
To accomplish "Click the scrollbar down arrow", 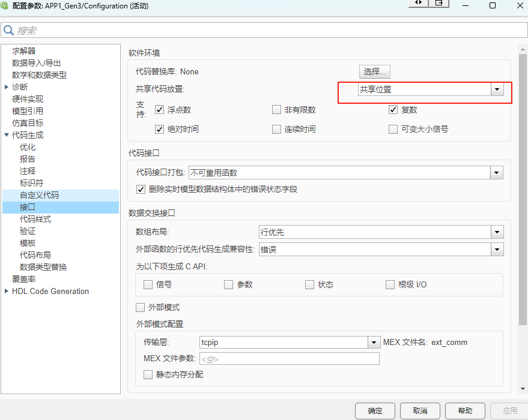I will pyautogui.click(x=523, y=389).
